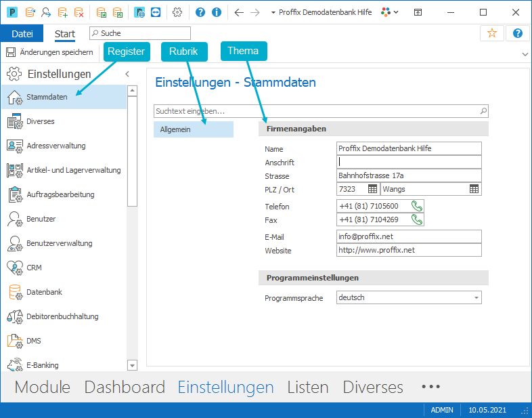Image resolution: width=532 pixels, height=418 pixels.
Task: Click the orange favorites star icon
Action: tap(491, 33)
